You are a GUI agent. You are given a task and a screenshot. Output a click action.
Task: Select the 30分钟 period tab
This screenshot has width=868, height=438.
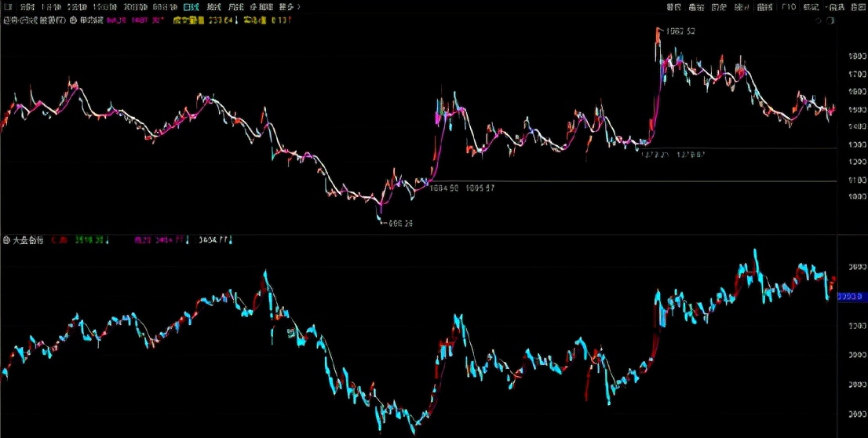pos(134,8)
